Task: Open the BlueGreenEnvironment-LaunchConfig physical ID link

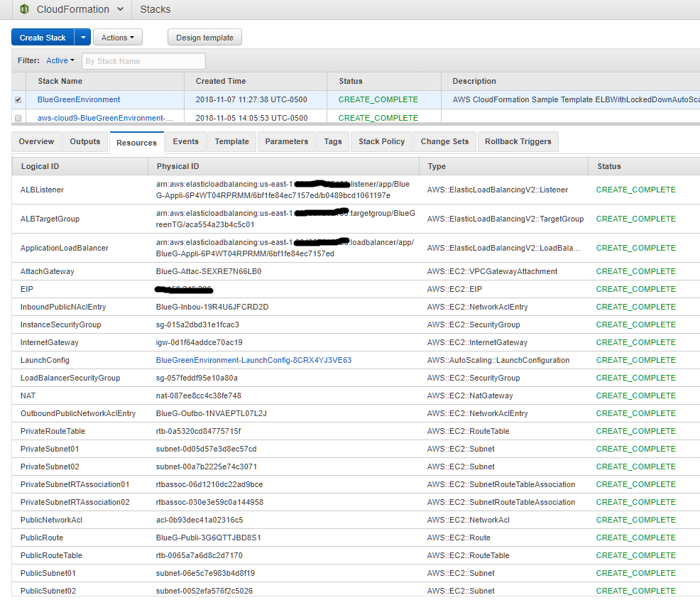Action: point(253,360)
